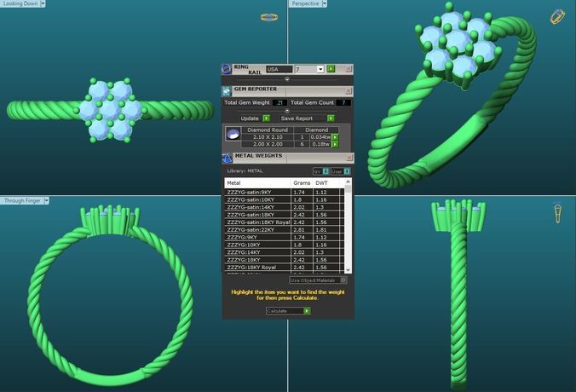576x392 pixels.
Task: Click the Metal Weights scale icon
Action: tap(227, 158)
